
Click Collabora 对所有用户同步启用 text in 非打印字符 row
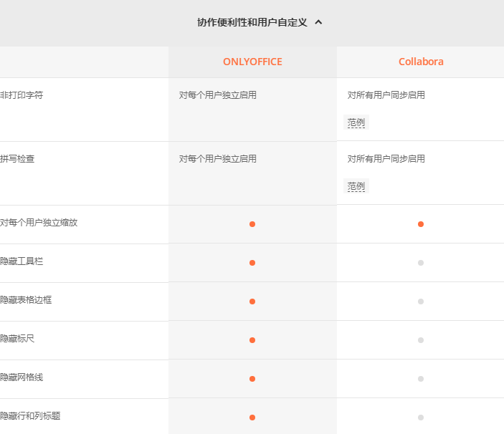pos(386,95)
